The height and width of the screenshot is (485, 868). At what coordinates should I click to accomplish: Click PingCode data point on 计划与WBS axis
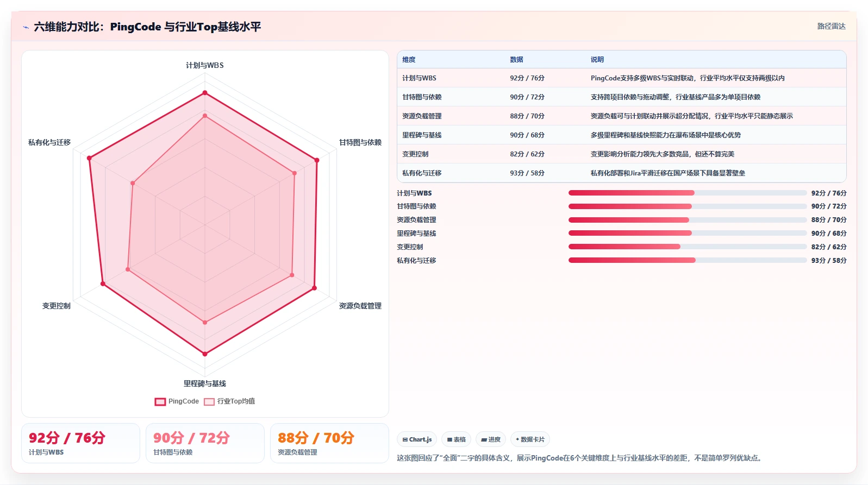[205, 93]
